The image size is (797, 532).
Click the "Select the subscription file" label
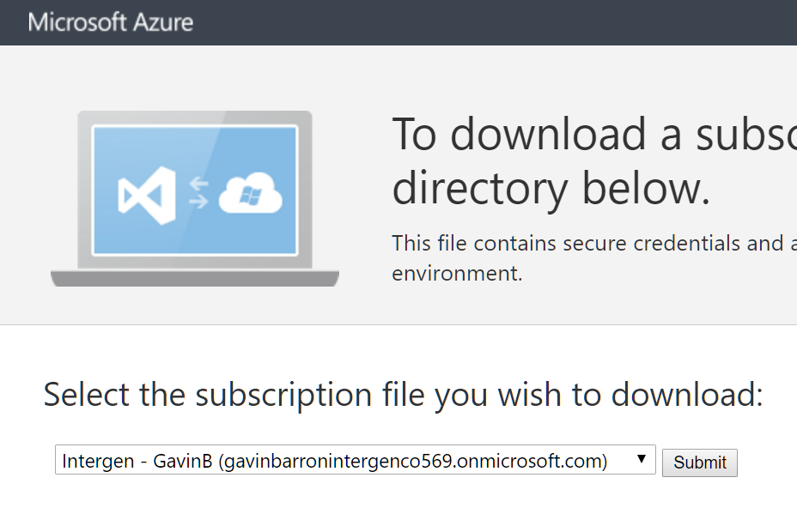click(x=258, y=395)
